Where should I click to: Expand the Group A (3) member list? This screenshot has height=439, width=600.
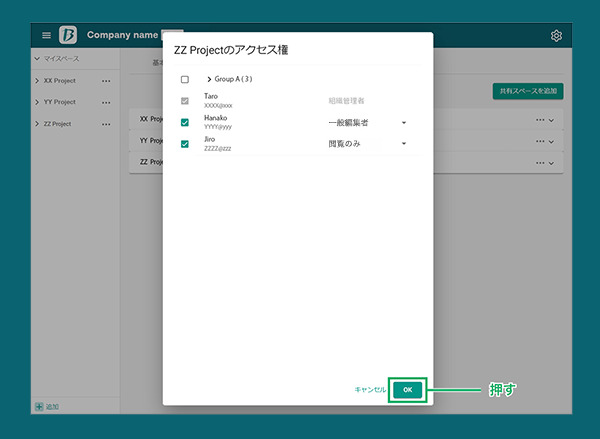(x=208, y=79)
